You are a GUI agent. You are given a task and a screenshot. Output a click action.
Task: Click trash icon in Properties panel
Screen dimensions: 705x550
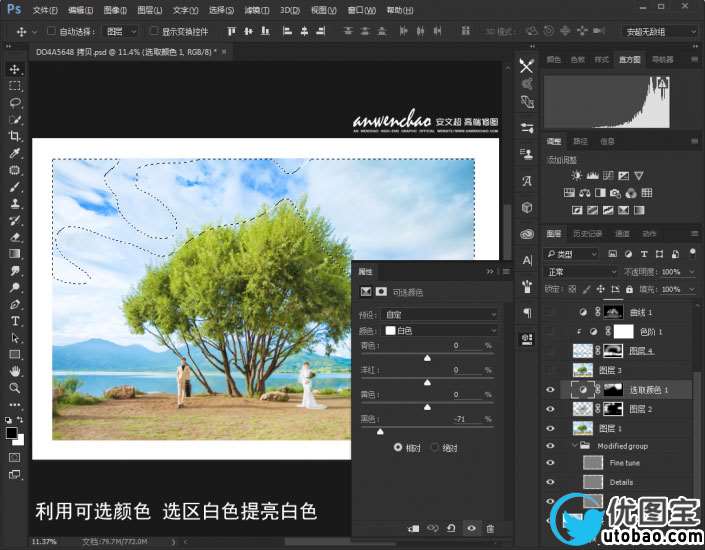(x=490, y=528)
